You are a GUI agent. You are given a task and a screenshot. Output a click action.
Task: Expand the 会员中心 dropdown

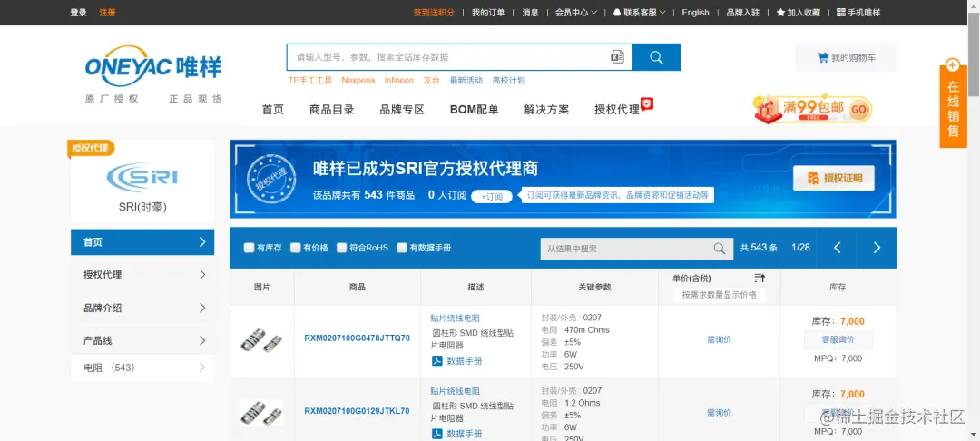(x=575, y=13)
